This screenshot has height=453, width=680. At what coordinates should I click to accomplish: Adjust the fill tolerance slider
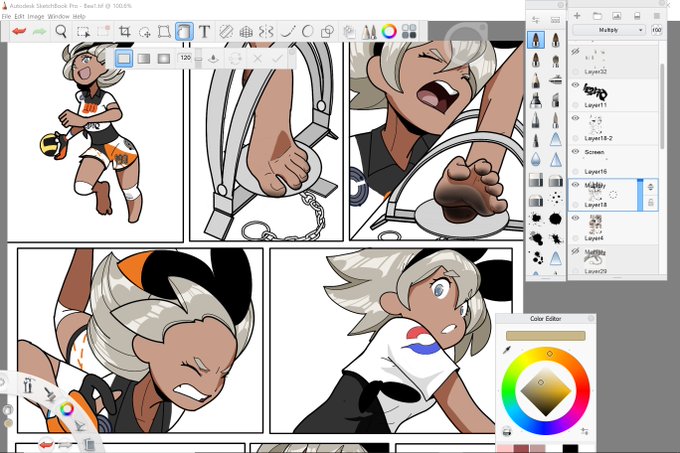pos(198,58)
